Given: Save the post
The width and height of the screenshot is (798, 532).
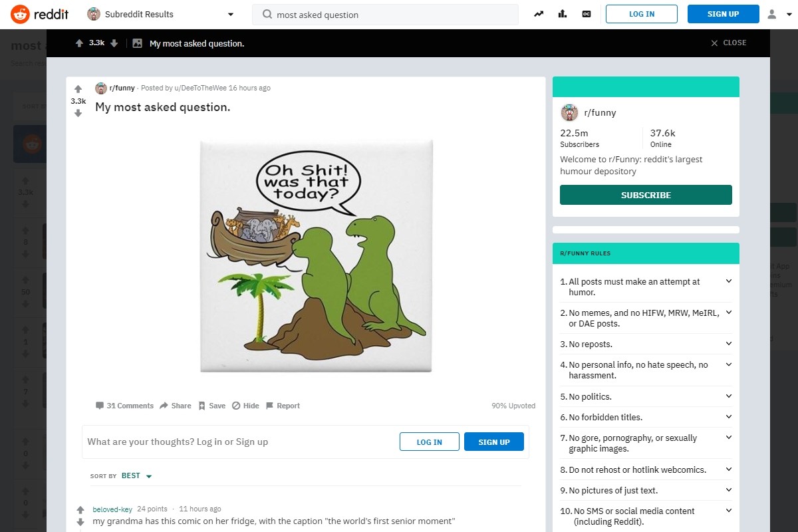Looking at the screenshot, I should pos(212,406).
